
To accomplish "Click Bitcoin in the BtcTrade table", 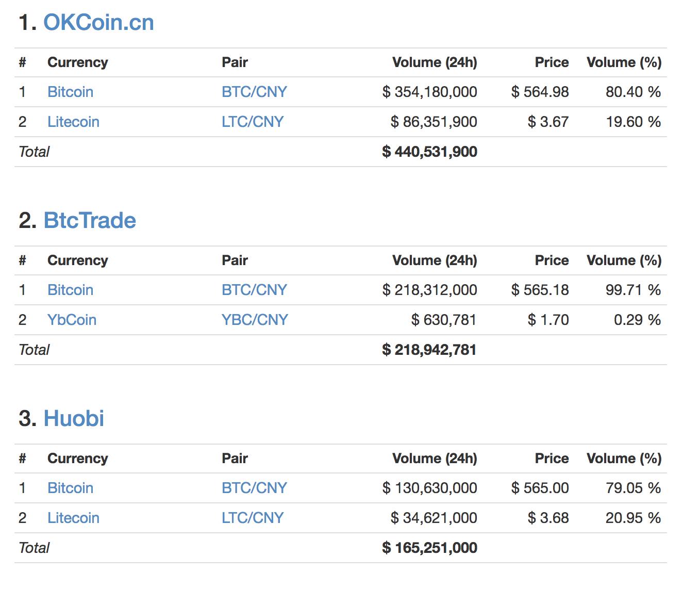I will pyautogui.click(x=70, y=290).
